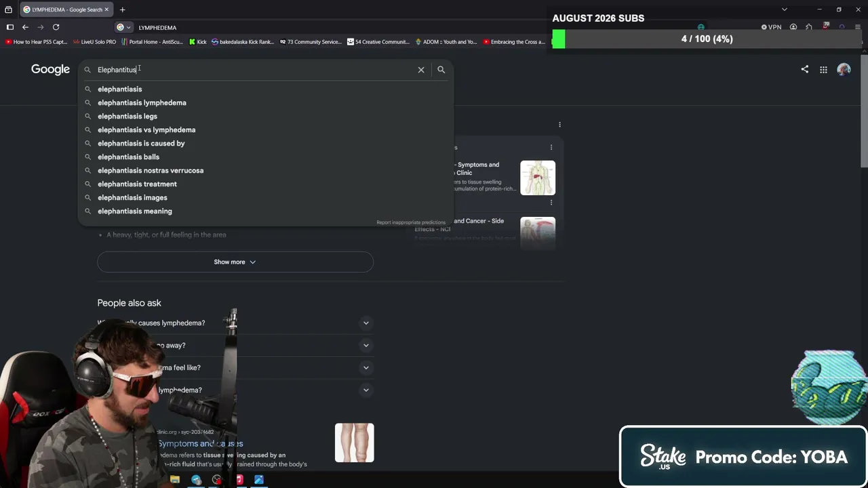Open the browser extensions puzzle icon
Viewport: 868px width, 488px height.
click(x=809, y=27)
